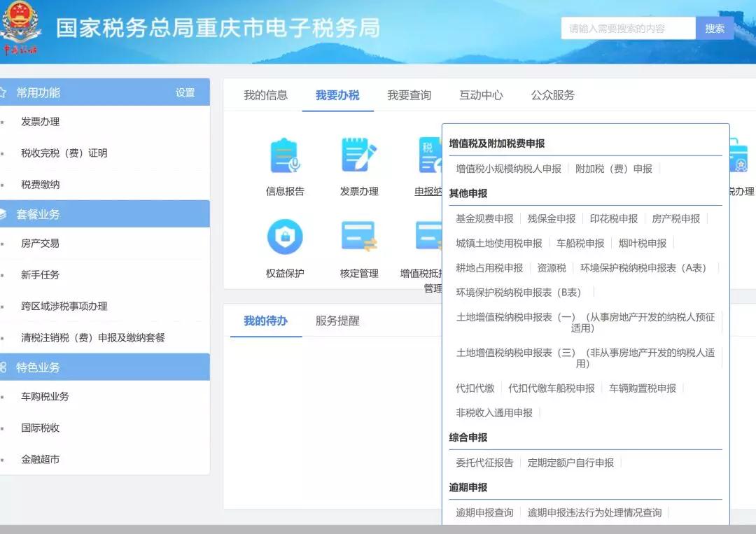Select 委托代征报告
This screenshot has height=534, width=756.
click(484, 463)
